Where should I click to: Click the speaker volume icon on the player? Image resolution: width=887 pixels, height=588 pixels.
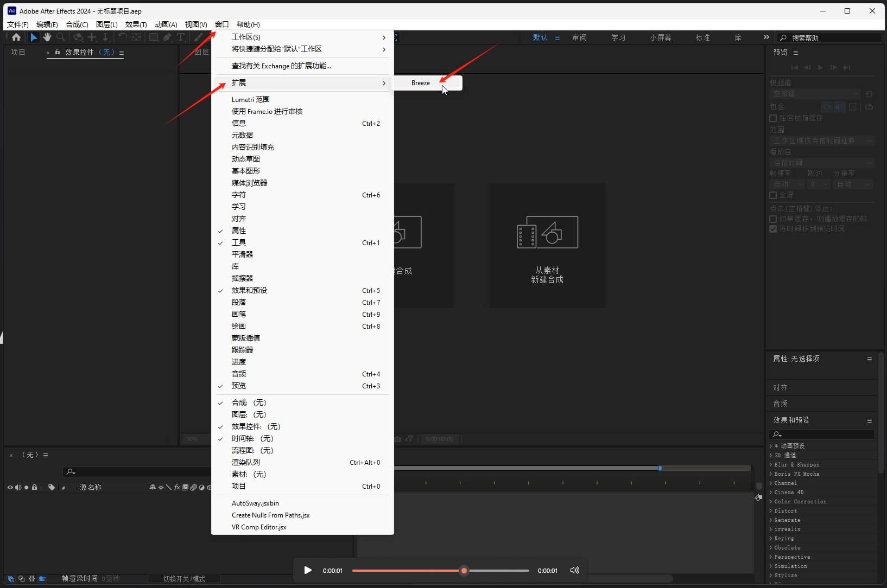tap(574, 570)
